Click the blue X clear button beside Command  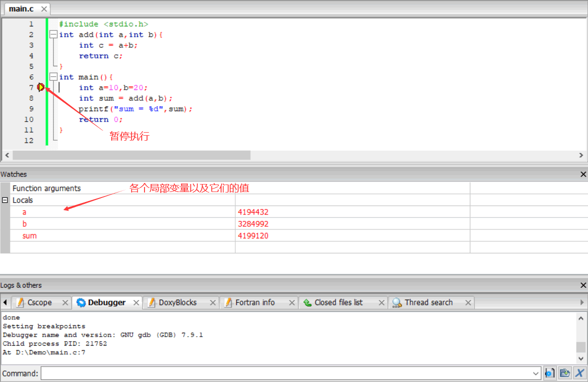(x=580, y=374)
